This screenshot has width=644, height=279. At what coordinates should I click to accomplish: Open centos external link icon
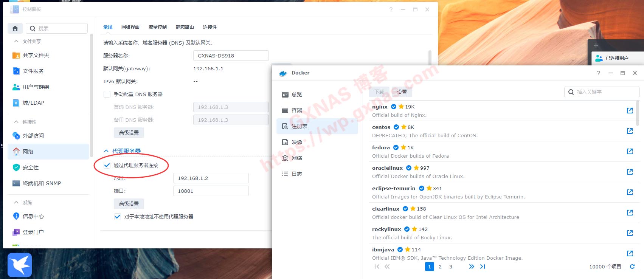630,131
